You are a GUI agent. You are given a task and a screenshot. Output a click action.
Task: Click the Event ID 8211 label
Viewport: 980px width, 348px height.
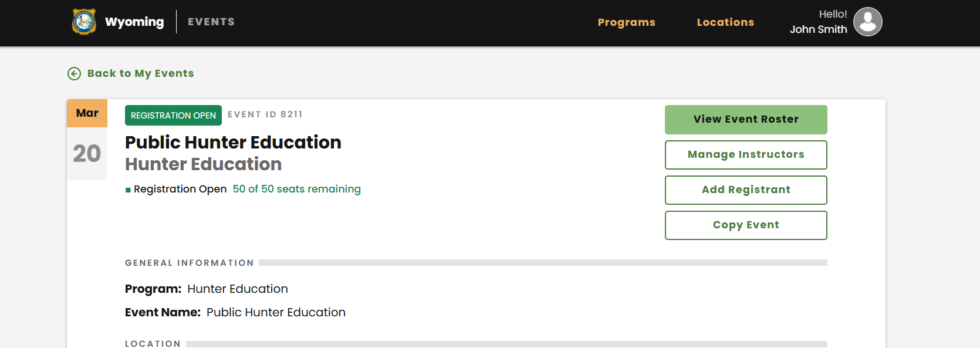[265, 114]
